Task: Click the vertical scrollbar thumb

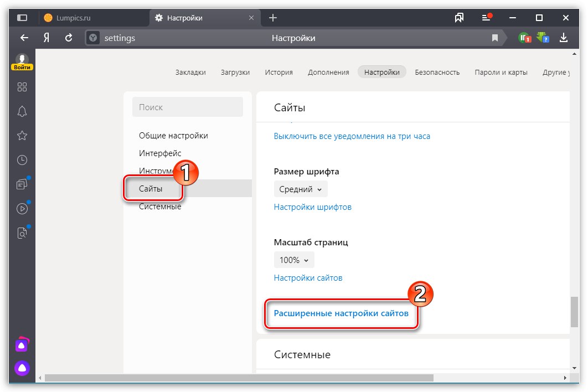Action: [x=574, y=312]
